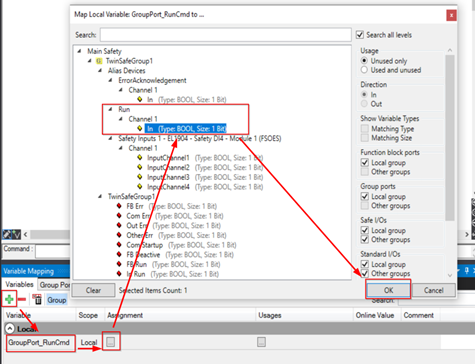475x364 pixels.
Task: Click the yellow diamond icon beside InputChannel1
Action: click(140, 158)
